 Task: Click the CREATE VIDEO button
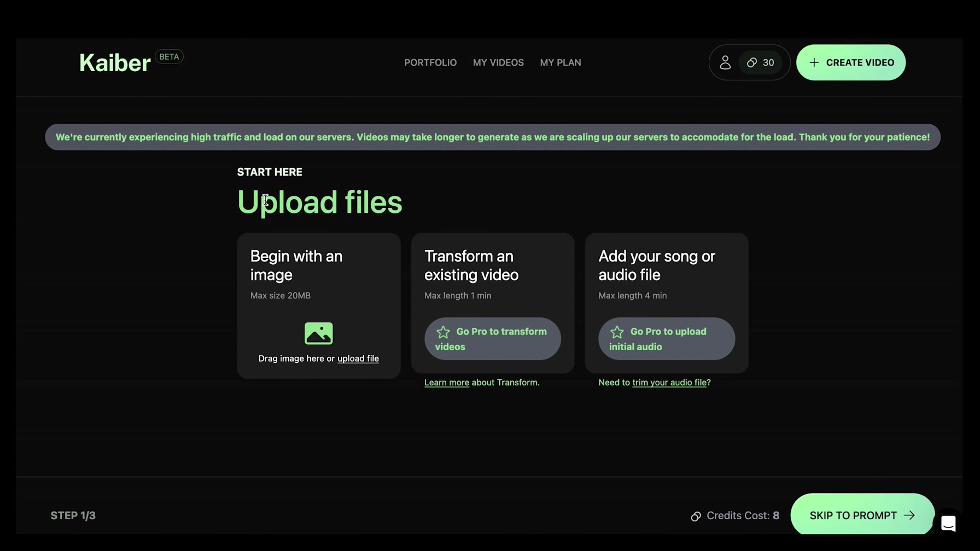pos(851,62)
